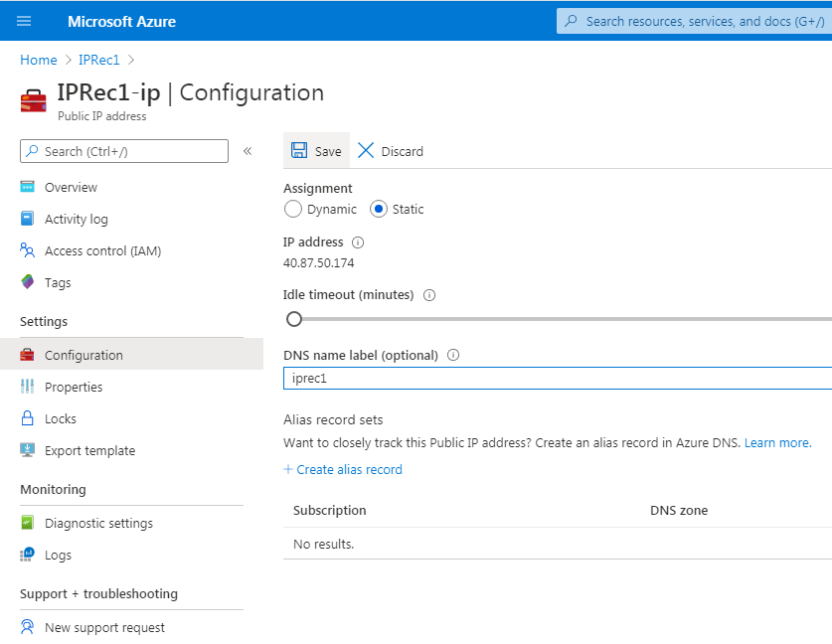The height and width of the screenshot is (644, 832).
Task: Save the configuration changes
Action: (x=316, y=151)
